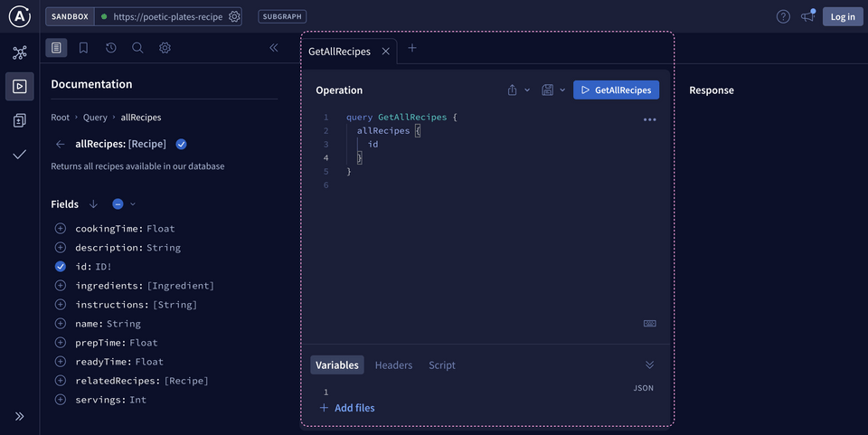Viewport: 868px width, 435px height.
Task: Click the SANDBOX label
Action: [70, 16]
